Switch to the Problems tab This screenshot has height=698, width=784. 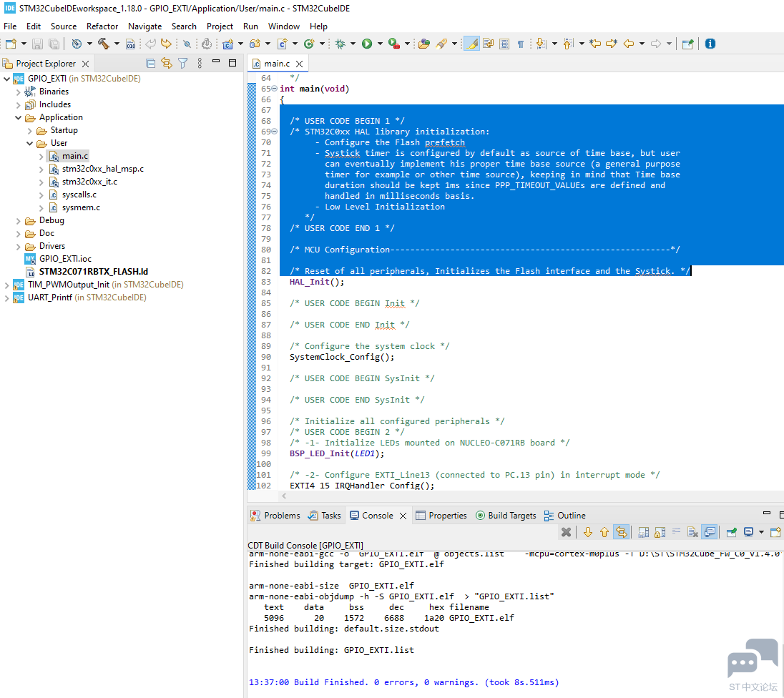coord(275,516)
